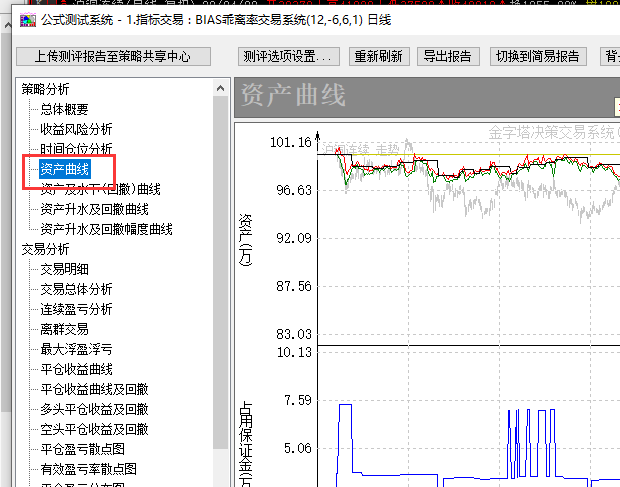The image size is (620, 487).
Task: Select the 交易分析 tree group
Action: 45,249
